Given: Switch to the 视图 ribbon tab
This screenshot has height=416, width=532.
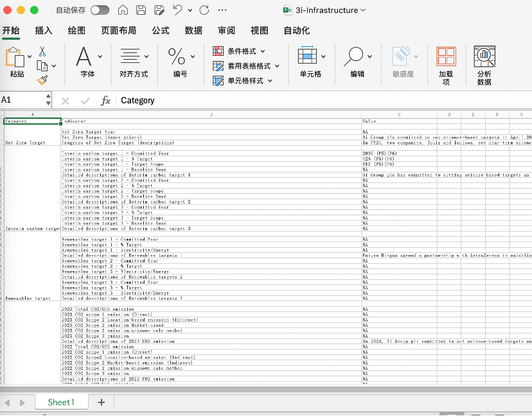Looking at the screenshot, I should pyautogui.click(x=259, y=31).
